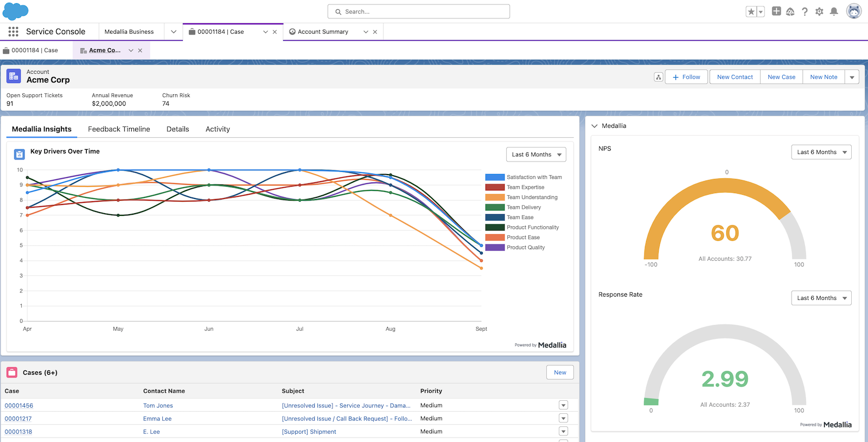Click the Global Actions plus icon
The height and width of the screenshot is (442, 868).
click(776, 11)
